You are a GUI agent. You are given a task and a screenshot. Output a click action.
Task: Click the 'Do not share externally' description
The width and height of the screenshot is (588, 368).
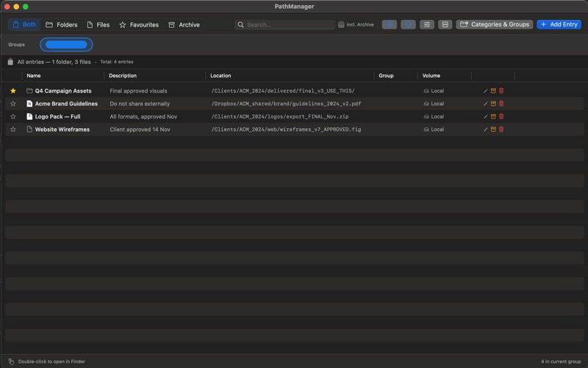point(140,104)
